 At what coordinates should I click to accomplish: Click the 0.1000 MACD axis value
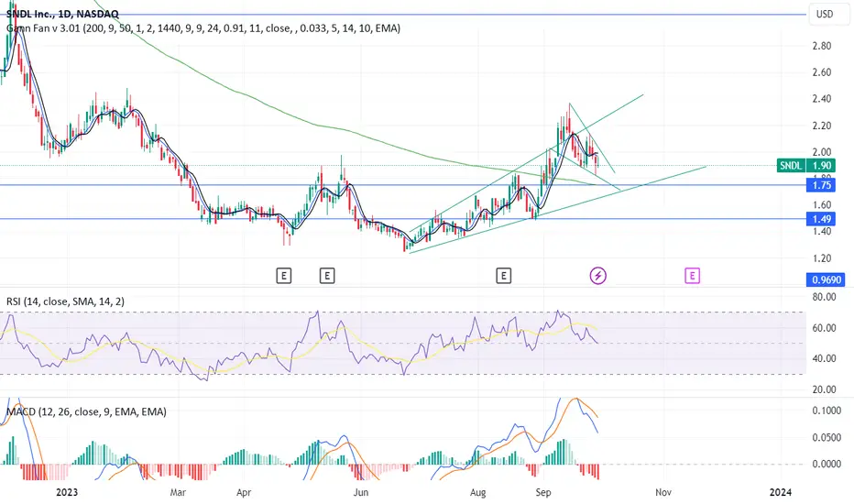coord(827,411)
